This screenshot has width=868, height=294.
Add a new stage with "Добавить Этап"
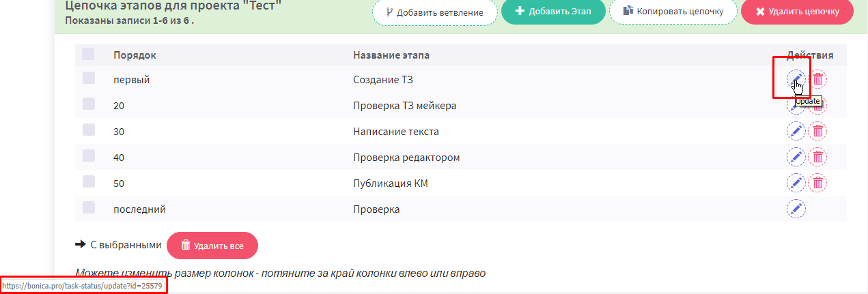[x=552, y=12]
